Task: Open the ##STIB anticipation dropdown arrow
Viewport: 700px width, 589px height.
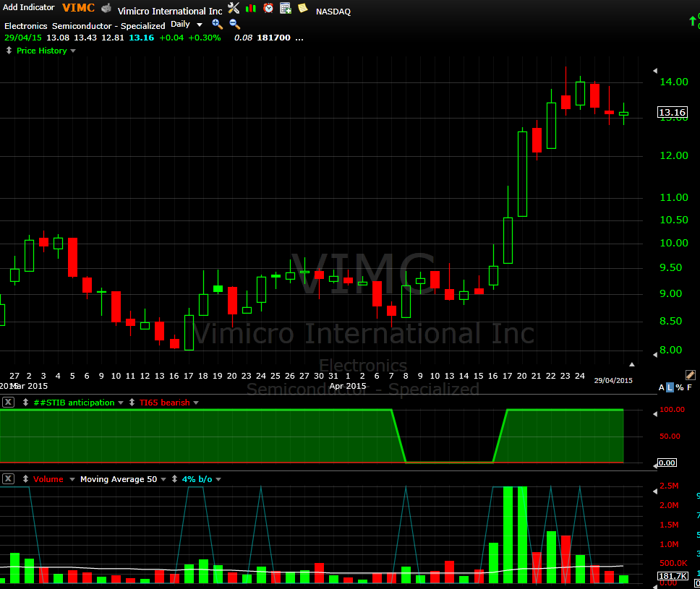Action: click(121, 403)
